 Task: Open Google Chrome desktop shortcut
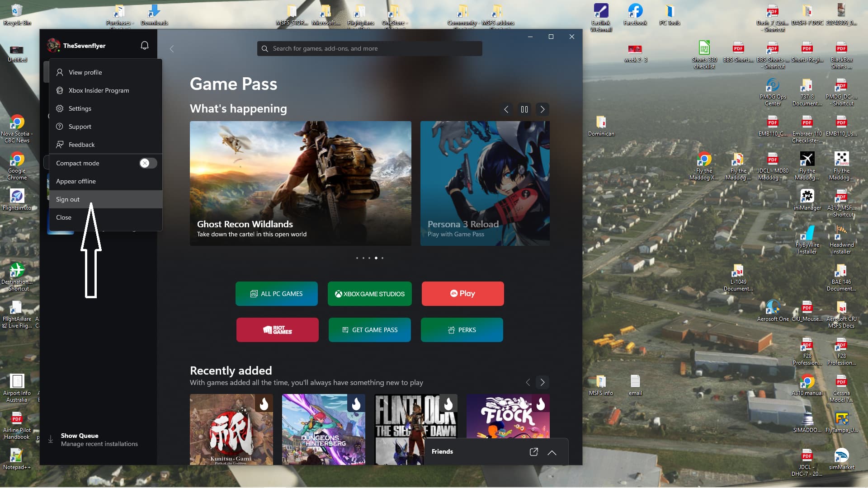click(x=17, y=166)
